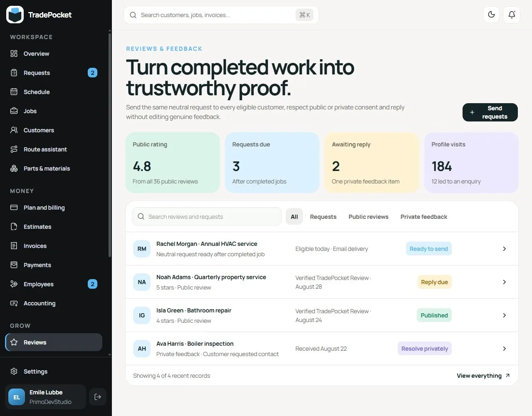This screenshot has height=416, width=532.
Task: Click the Employees badge showing 2
Action: click(x=92, y=284)
